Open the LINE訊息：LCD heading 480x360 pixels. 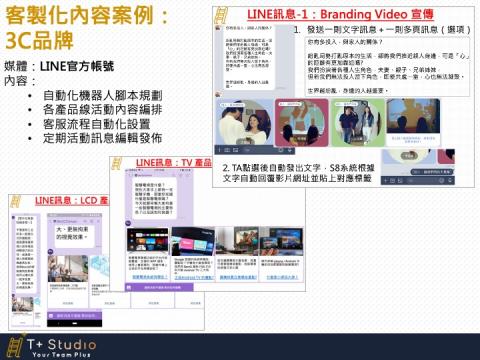[71, 200]
